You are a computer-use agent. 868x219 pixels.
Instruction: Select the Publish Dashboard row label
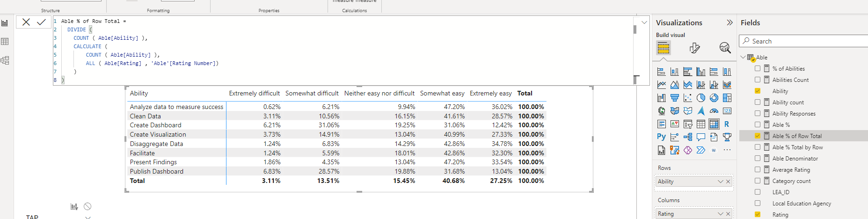157,171
